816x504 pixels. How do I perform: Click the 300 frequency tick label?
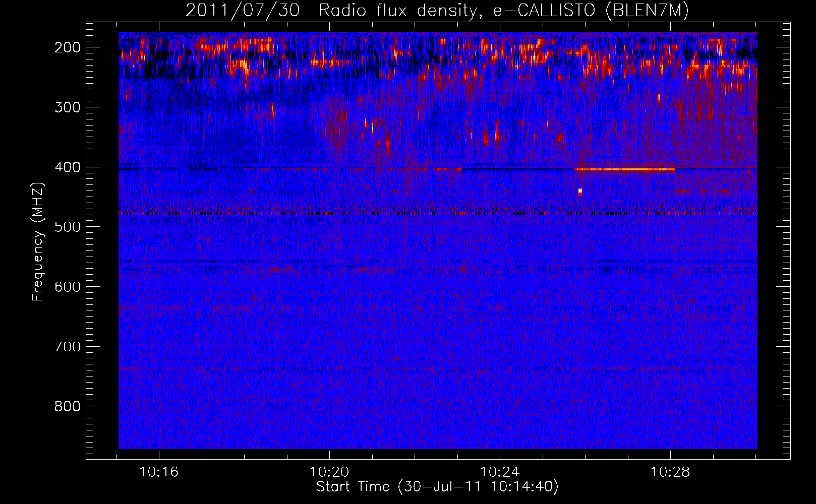click(x=67, y=107)
